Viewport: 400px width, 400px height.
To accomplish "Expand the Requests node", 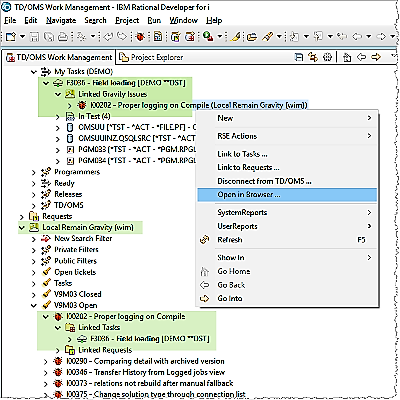I will (22, 217).
